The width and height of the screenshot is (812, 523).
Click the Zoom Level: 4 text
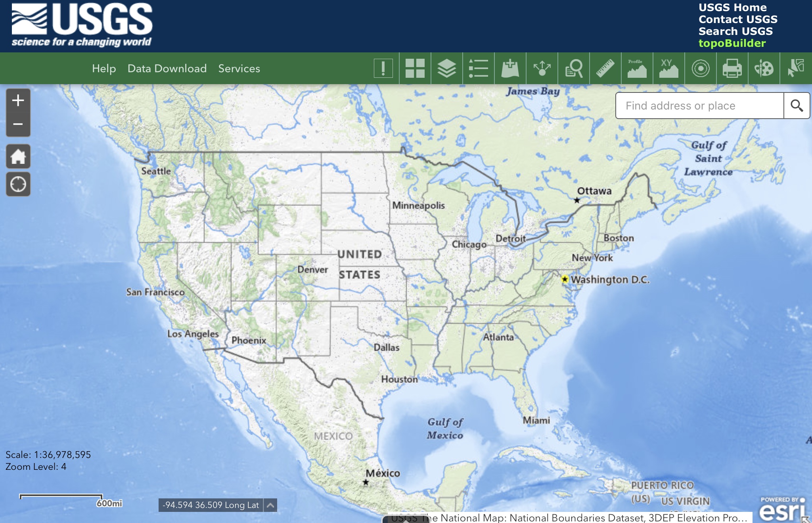[36, 467]
